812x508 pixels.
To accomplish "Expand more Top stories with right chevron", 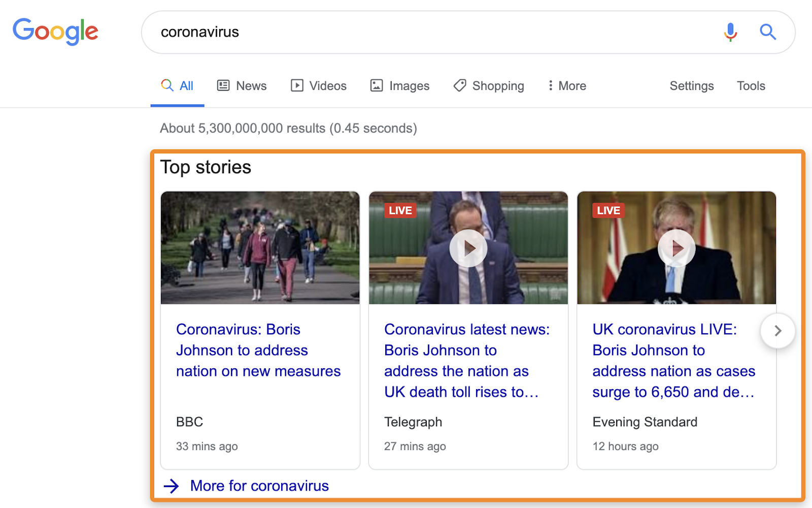I will pyautogui.click(x=777, y=331).
